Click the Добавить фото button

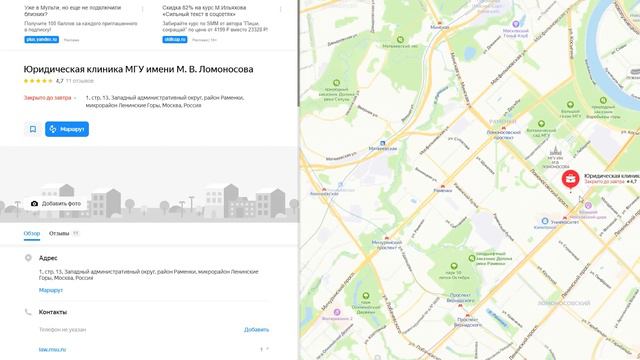pos(56,203)
